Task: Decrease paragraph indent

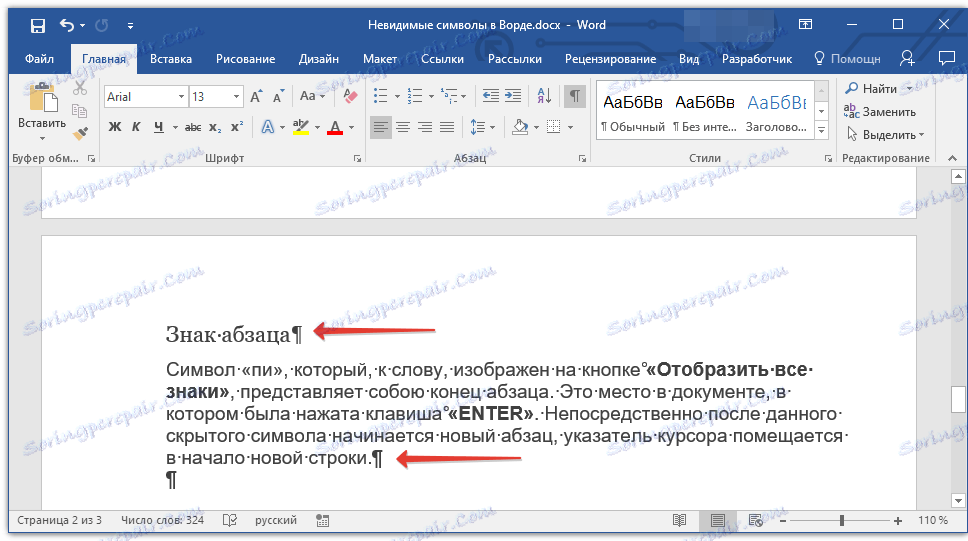Action: click(x=491, y=96)
